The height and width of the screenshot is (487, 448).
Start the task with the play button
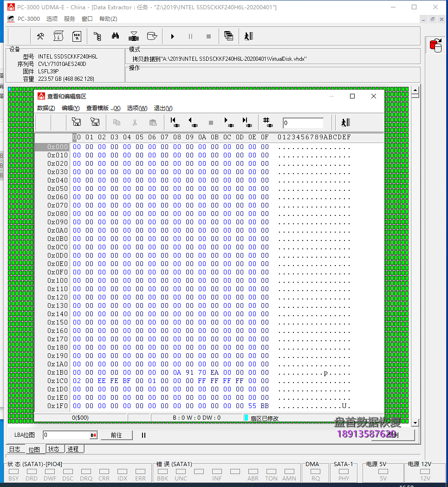(172, 36)
